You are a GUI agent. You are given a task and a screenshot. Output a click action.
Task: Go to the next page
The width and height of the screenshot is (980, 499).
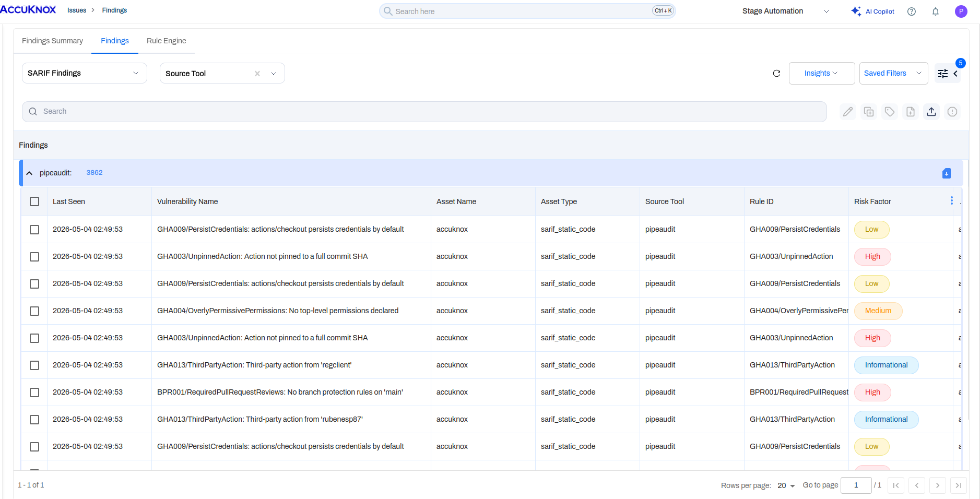pyautogui.click(x=938, y=485)
